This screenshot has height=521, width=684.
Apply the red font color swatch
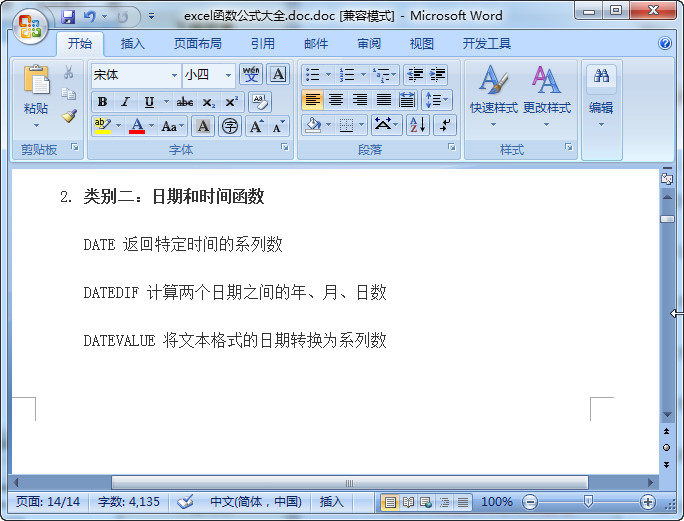click(x=137, y=127)
